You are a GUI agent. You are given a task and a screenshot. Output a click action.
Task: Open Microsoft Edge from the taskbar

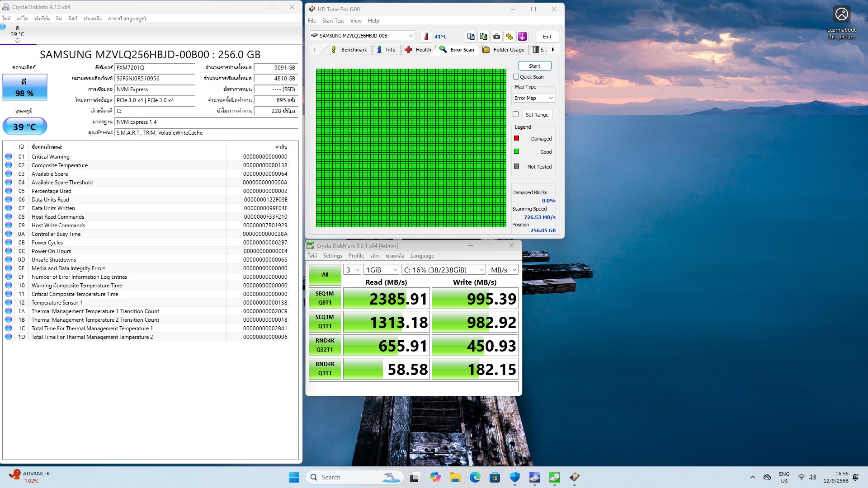click(475, 477)
